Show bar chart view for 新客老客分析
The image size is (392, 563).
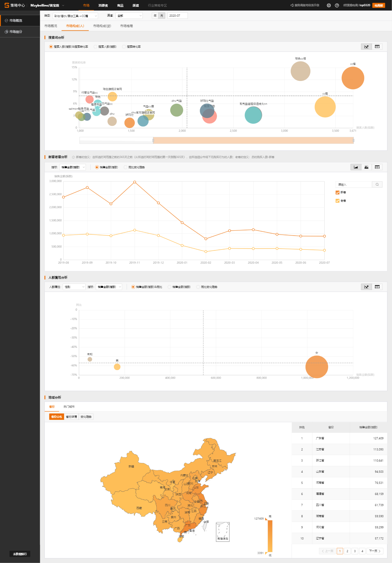pyautogui.click(x=366, y=167)
